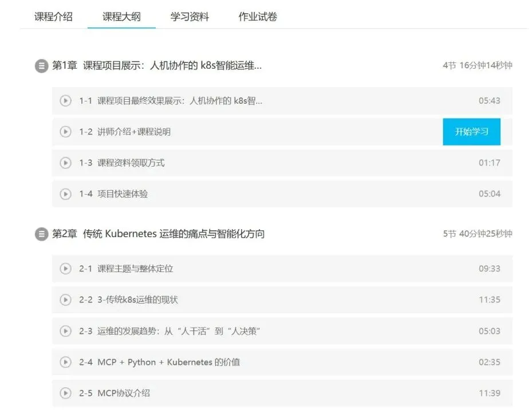Play lesson 1-1 via its play icon

pyautogui.click(x=65, y=101)
